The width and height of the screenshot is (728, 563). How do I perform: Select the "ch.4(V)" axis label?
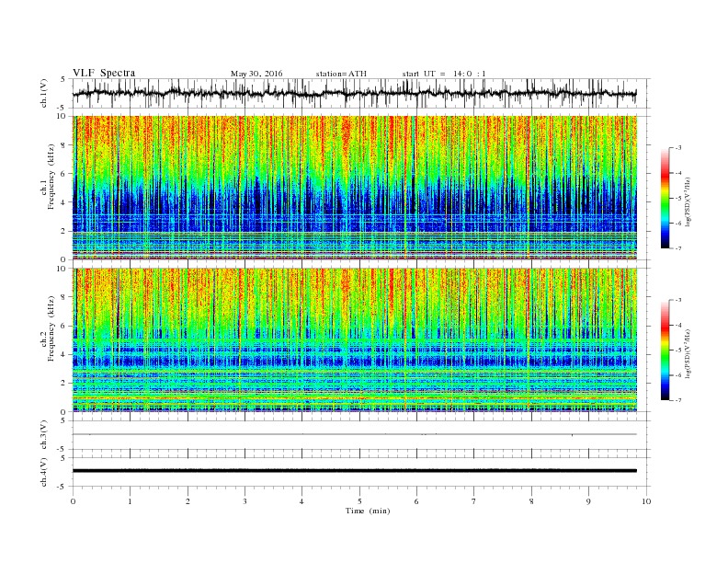coord(44,472)
